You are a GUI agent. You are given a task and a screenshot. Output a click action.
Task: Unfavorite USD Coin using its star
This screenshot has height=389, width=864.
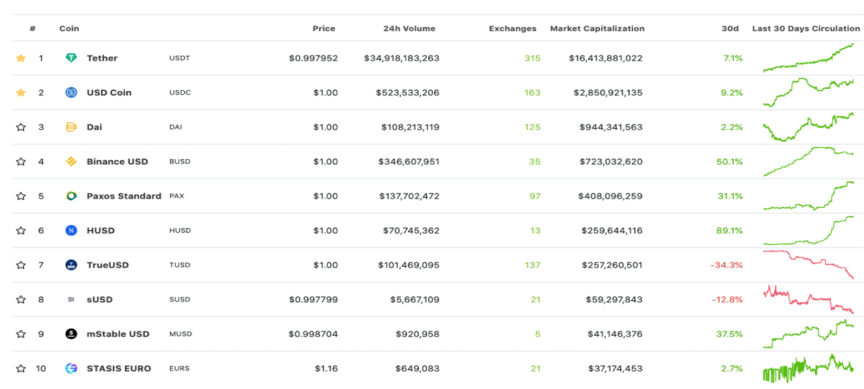pyautogui.click(x=21, y=93)
